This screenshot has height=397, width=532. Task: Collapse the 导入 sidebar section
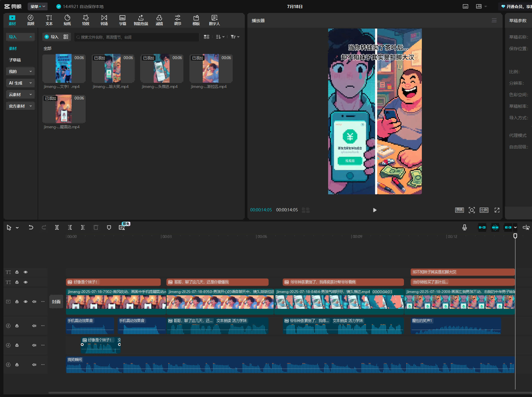coord(20,37)
